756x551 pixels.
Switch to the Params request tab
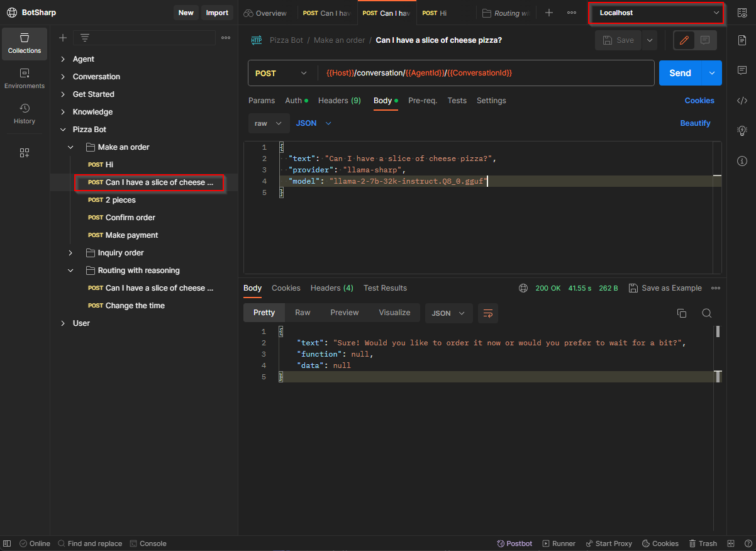pos(262,101)
